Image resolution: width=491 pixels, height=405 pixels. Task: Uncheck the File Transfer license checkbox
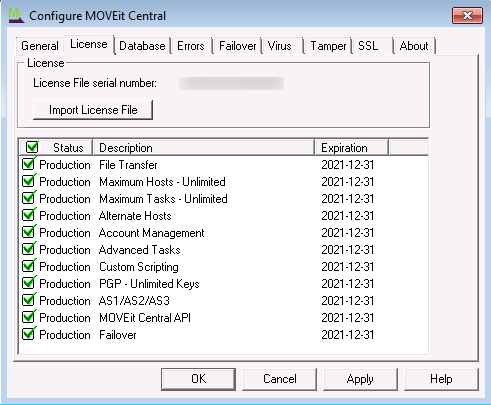pyautogui.click(x=28, y=164)
